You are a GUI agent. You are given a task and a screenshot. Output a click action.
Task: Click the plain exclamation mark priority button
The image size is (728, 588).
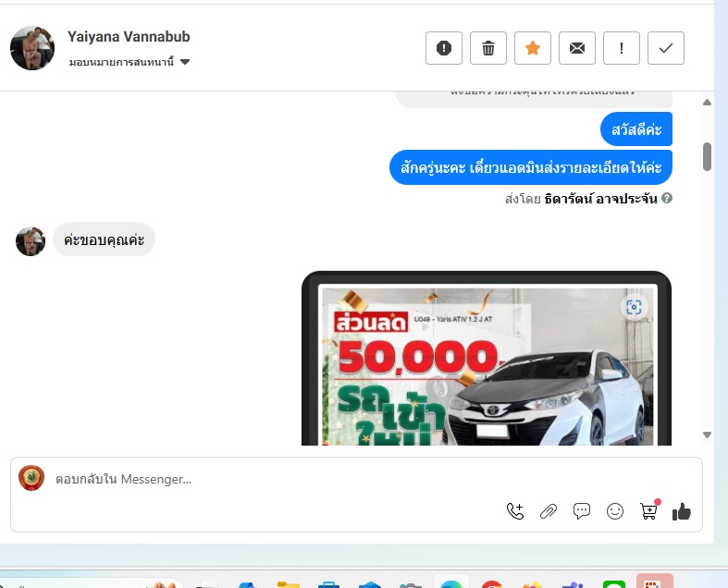(622, 48)
